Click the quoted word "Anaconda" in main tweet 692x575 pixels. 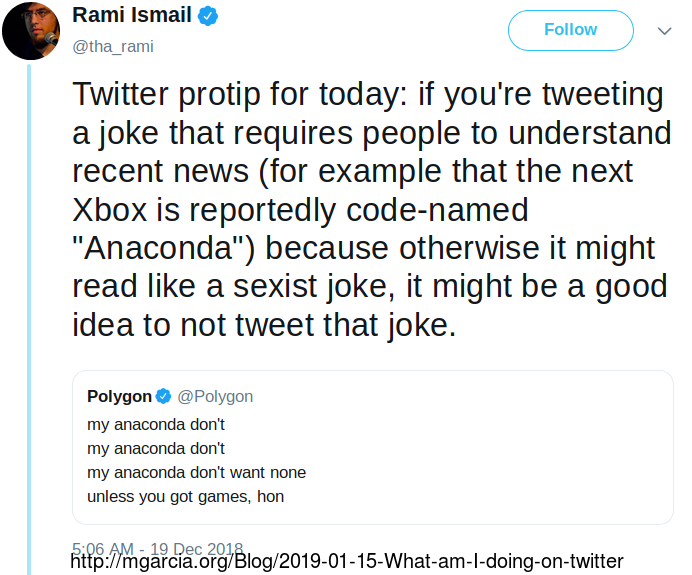(x=159, y=248)
